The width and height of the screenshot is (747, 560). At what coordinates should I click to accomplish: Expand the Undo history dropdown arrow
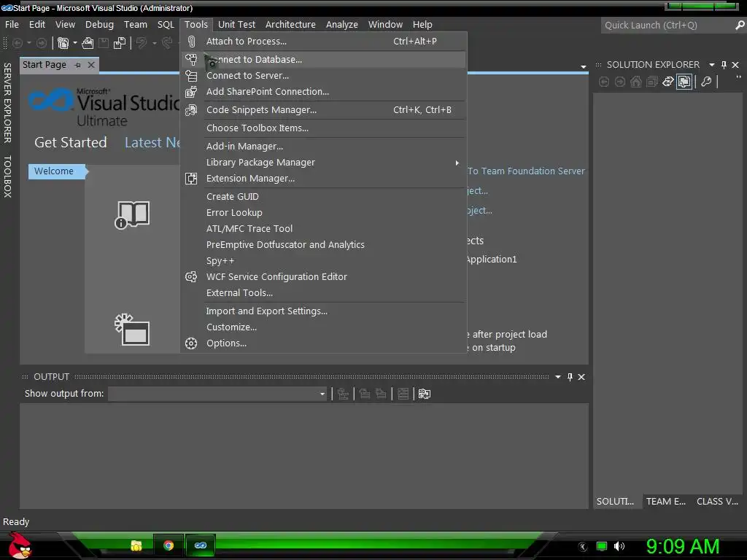155,43
